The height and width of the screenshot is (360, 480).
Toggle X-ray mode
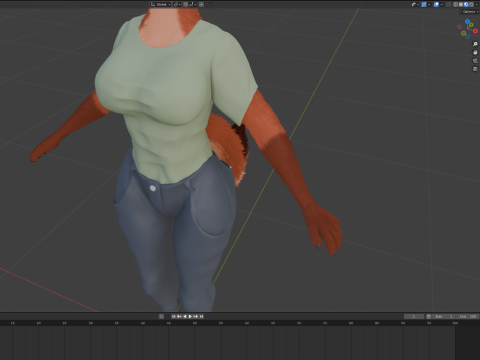[x=448, y=4]
